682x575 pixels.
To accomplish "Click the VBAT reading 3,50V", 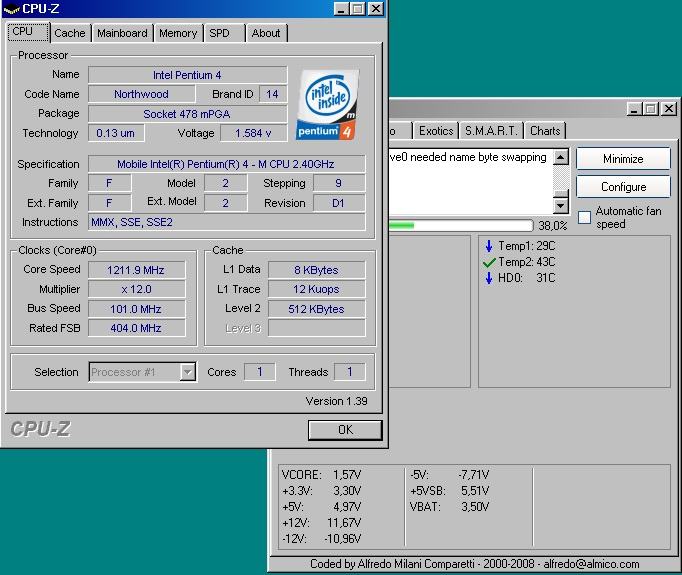I will tap(475, 507).
